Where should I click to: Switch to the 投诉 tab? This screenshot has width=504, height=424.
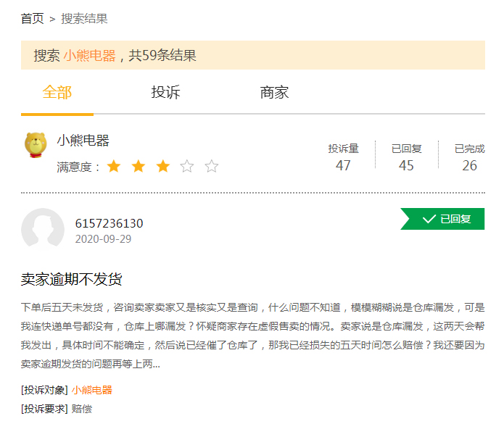[165, 93]
